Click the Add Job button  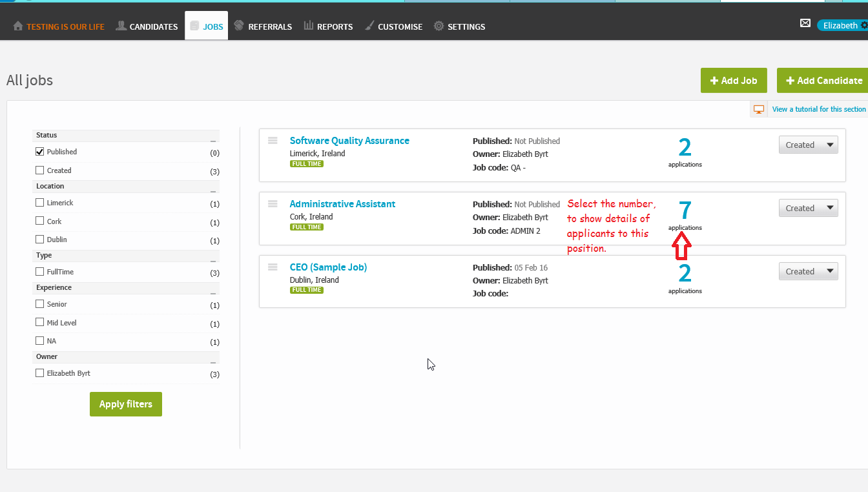tap(733, 81)
